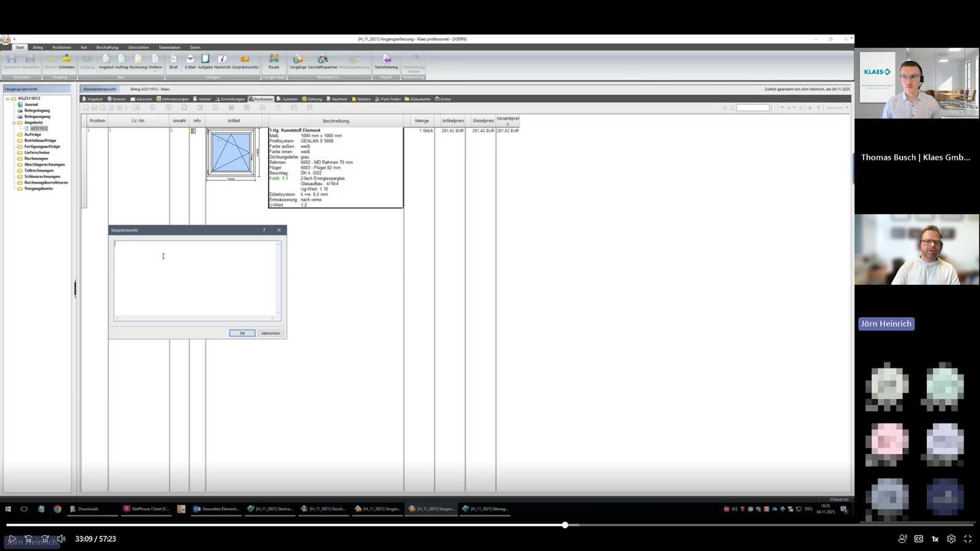The image size is (980, 551).
Task: Create a new E-Mail from ribbon
Action: pyautogui.click(x=190, y=61)
